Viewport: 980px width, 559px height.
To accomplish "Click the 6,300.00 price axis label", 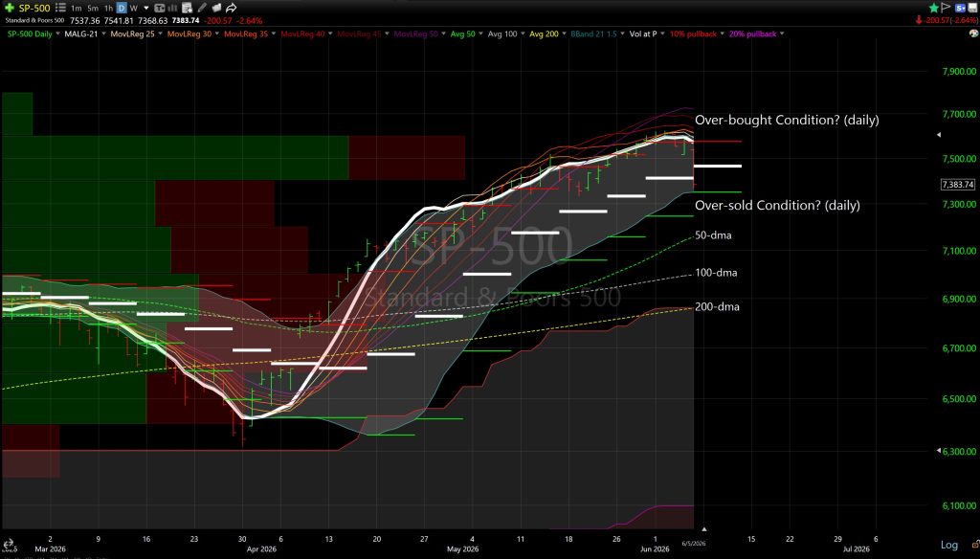I will coord(959,451).
